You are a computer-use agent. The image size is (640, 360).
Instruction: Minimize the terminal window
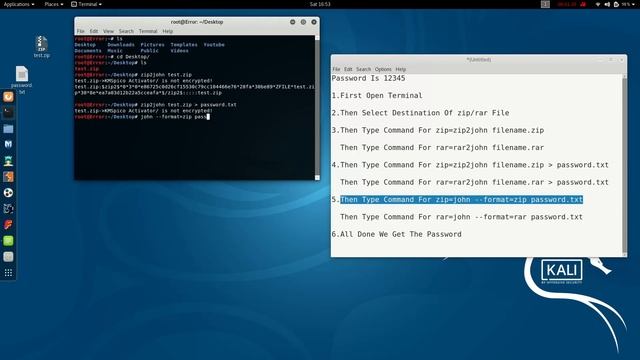tap(293, 22)
